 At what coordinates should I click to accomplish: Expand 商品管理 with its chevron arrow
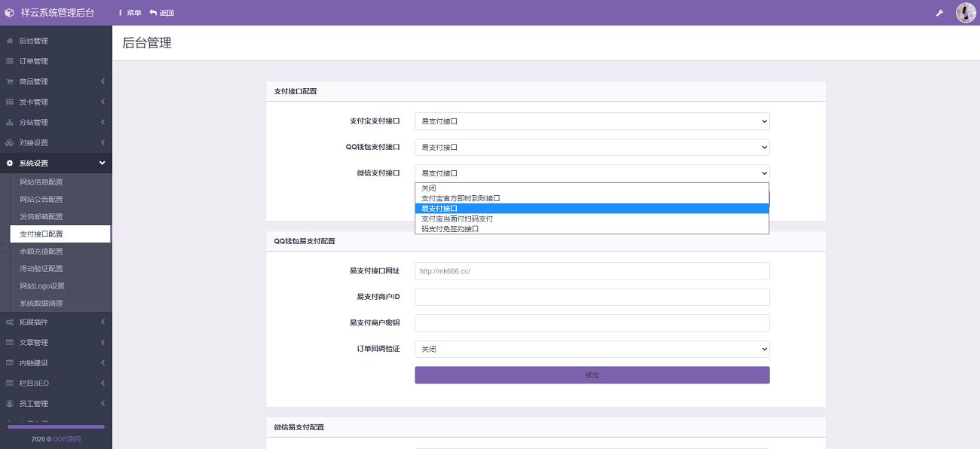click(x=103, y=81)
